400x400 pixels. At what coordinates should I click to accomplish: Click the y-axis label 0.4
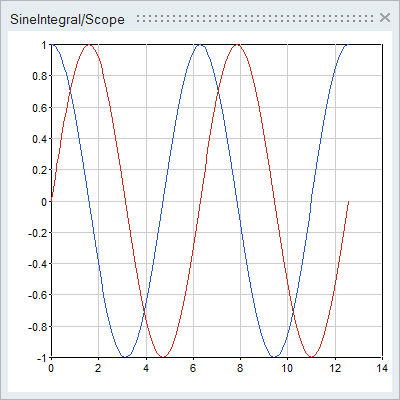pyautogui.click(x=40, y=139)
